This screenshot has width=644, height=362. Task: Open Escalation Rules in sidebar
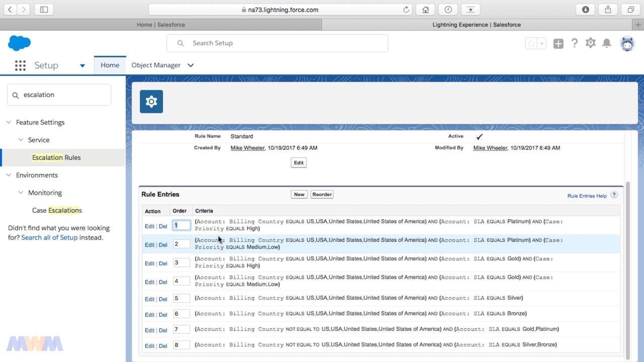click(x=56, y=157)
